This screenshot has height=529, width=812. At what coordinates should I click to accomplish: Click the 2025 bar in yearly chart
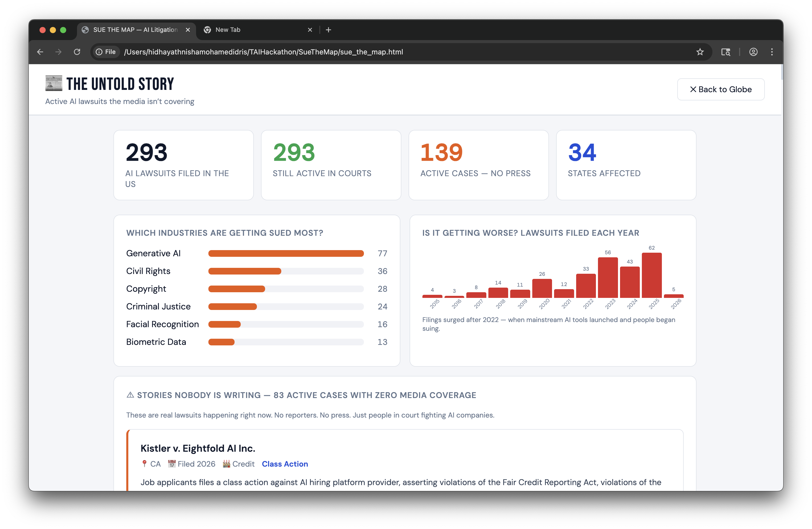651,276
